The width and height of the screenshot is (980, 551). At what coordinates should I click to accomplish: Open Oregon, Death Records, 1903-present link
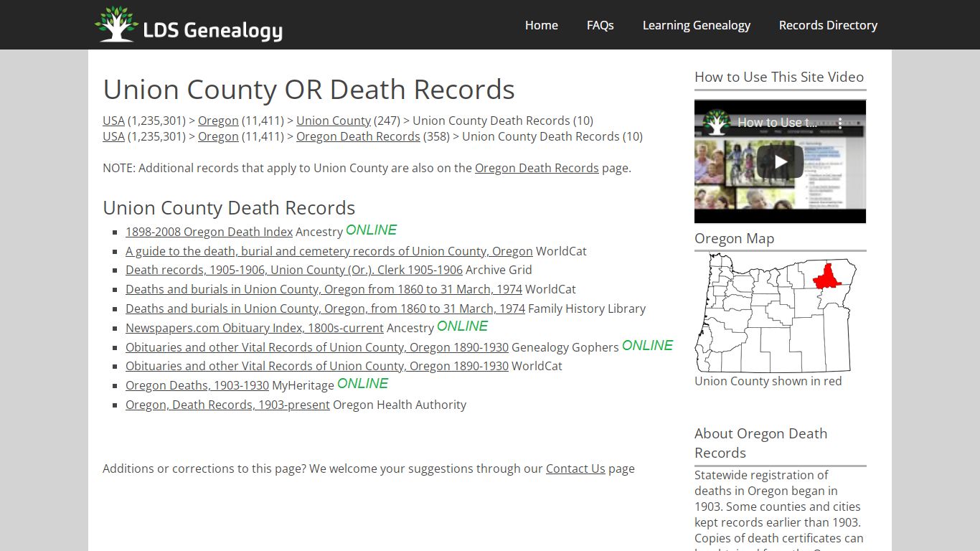coord(227,405)
